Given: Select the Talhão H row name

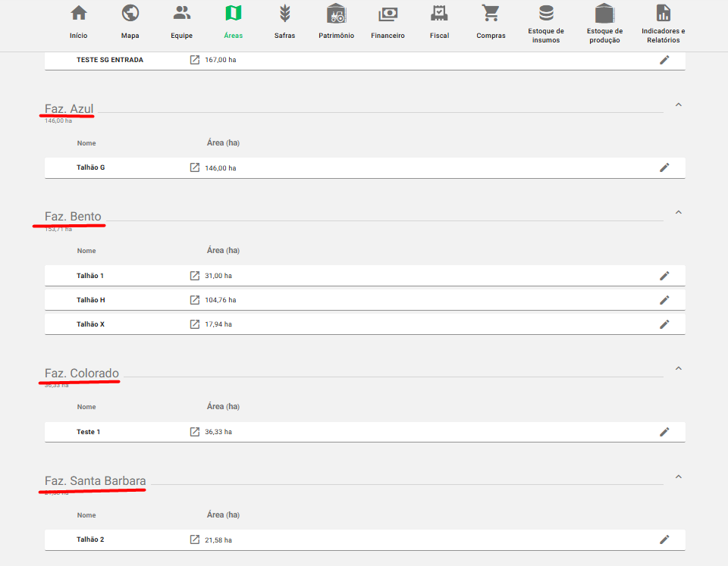Looking at the screenshot, I should pos(91,300).
